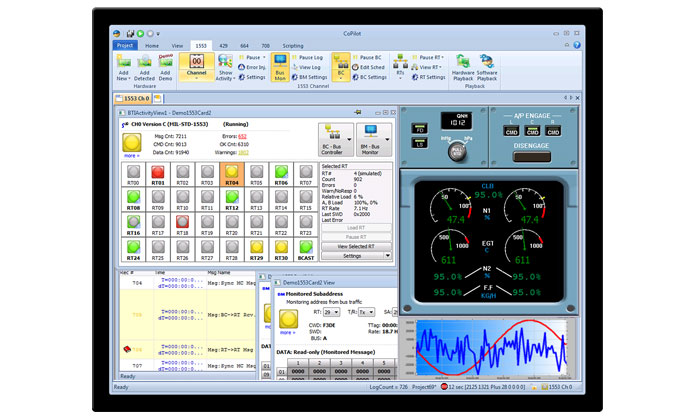The width and height of the screenshot is (700, 420).
Task: Toggle the right A/P ENGAGE CMD button
Action: click(x=553, y=131)
